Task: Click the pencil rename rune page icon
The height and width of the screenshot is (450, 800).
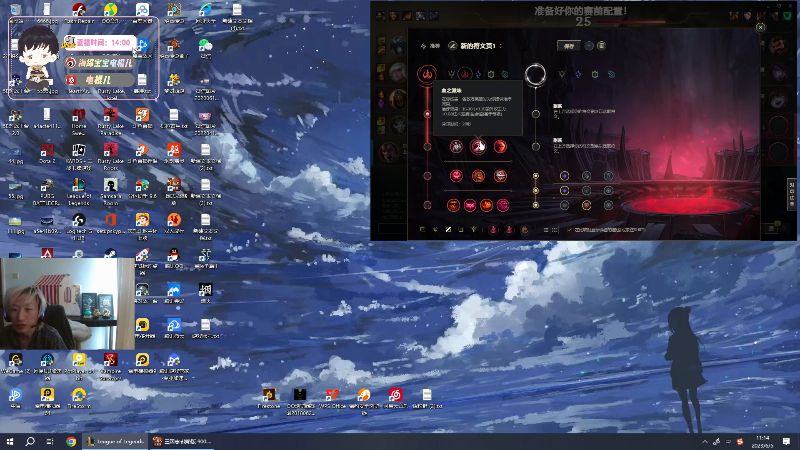Action: [x=452, y=46]
